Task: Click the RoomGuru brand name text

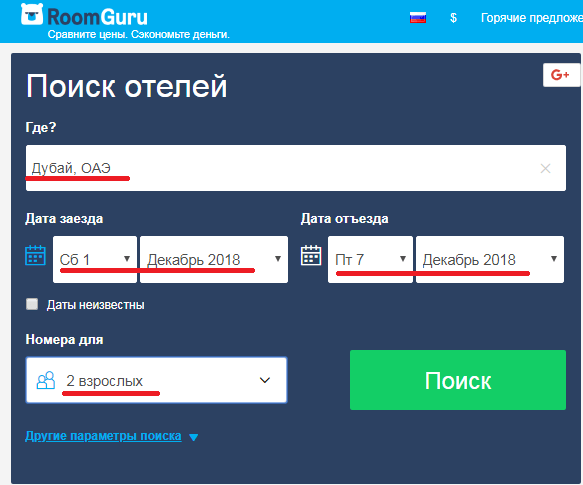Action: coord(97,17)
